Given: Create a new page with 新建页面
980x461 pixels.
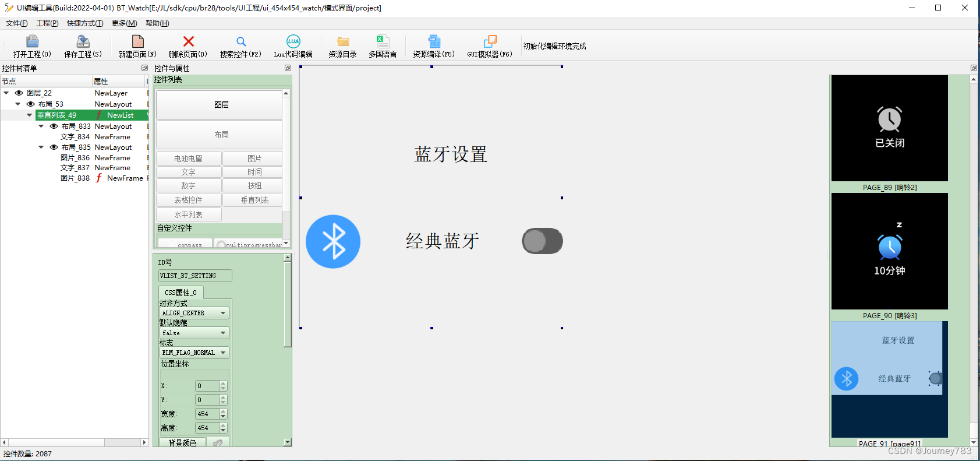Looking at the screenshot, I should [x=137, y=46].
